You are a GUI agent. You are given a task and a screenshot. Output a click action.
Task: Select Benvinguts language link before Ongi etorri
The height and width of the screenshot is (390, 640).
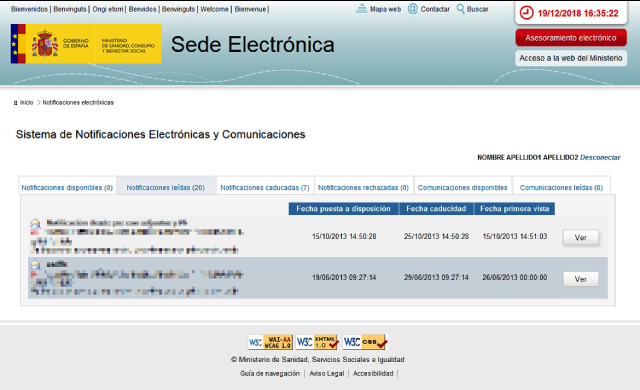(x=70, y=9)
